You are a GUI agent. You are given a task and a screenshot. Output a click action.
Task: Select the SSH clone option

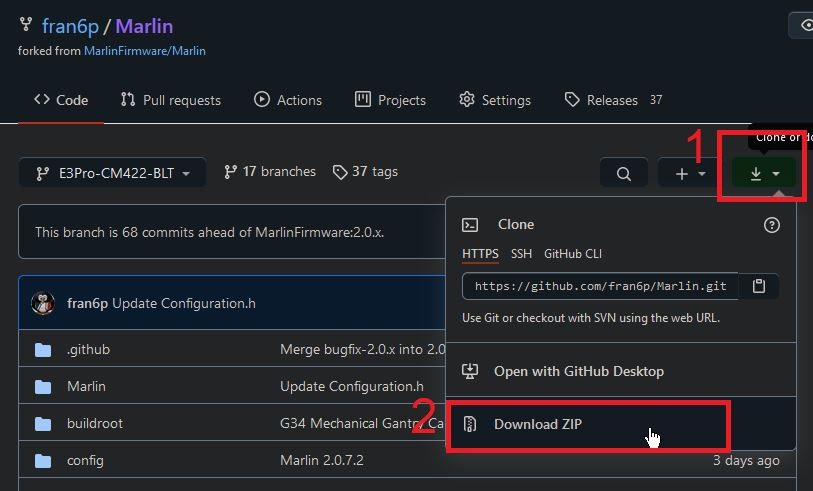coord(521,254)
